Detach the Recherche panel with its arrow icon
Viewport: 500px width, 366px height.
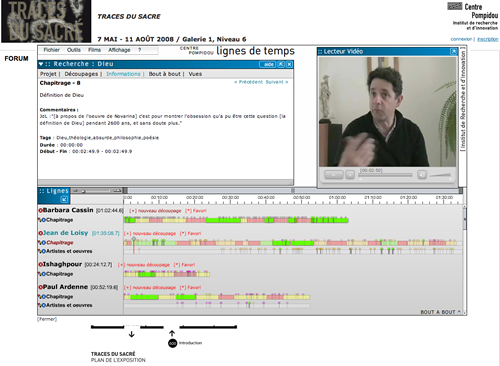(x=281, y=64)
